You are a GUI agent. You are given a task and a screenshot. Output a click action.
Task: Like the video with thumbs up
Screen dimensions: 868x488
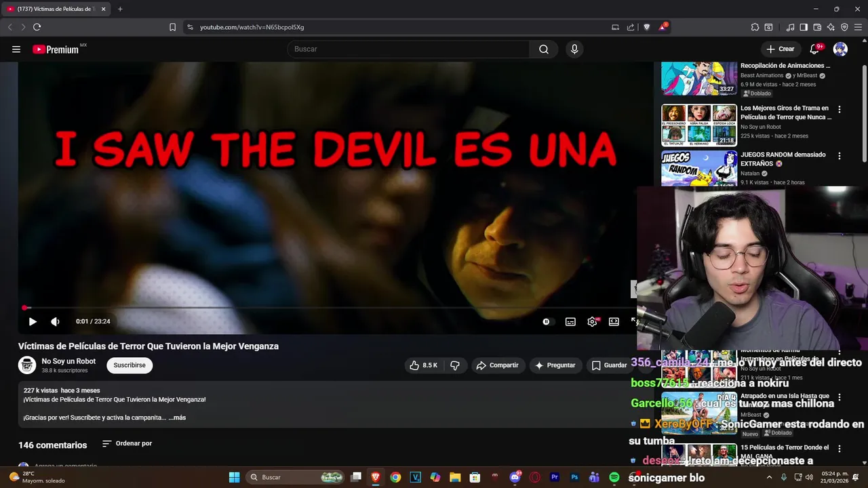point(424,365)
